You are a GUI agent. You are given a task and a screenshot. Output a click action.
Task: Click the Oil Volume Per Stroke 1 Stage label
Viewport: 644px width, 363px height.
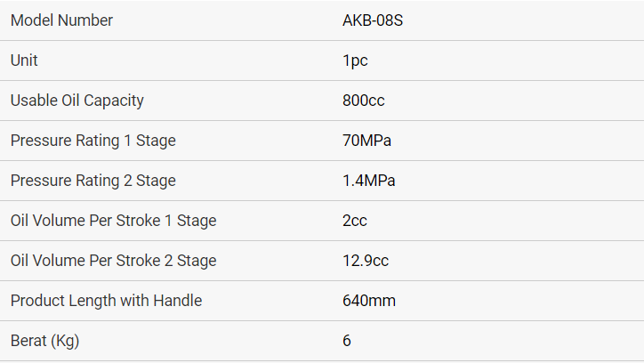(113, 221)
